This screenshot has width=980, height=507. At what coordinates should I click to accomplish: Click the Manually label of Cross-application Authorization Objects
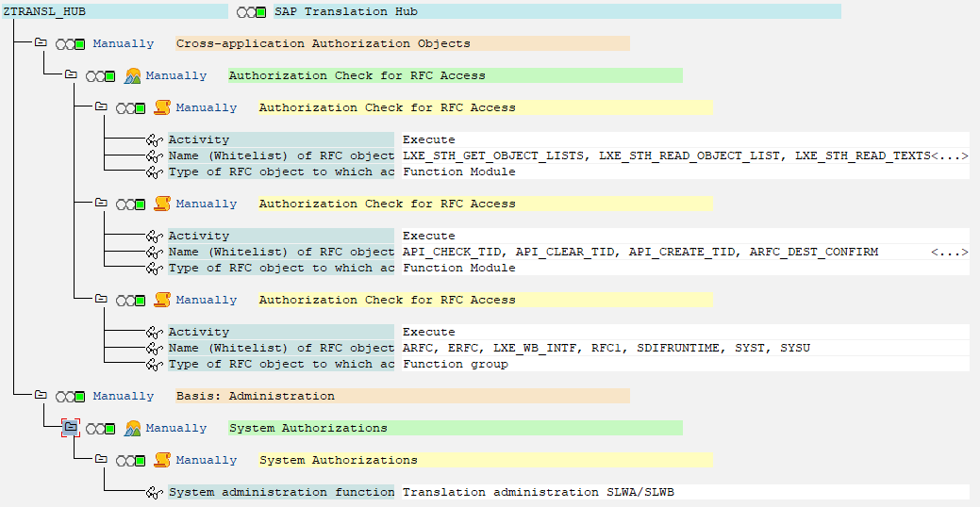124,43
